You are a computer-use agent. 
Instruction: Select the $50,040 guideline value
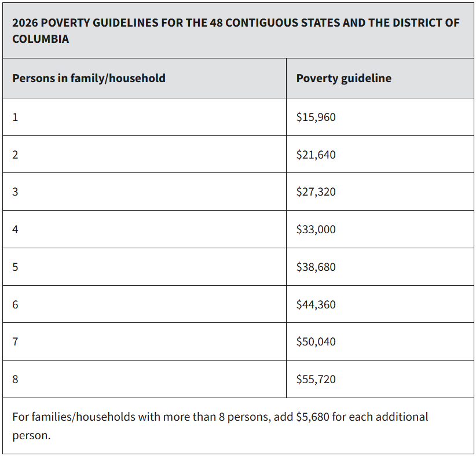coord(316,341)
